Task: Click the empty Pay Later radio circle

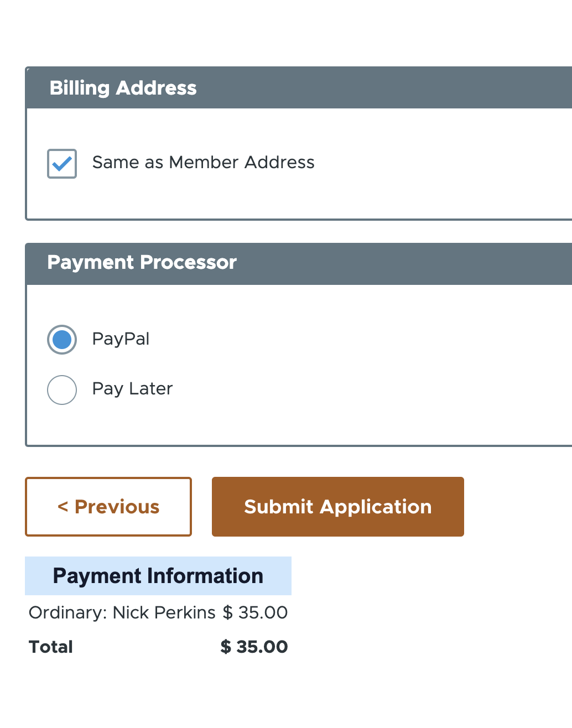Action: coord(61,389)
